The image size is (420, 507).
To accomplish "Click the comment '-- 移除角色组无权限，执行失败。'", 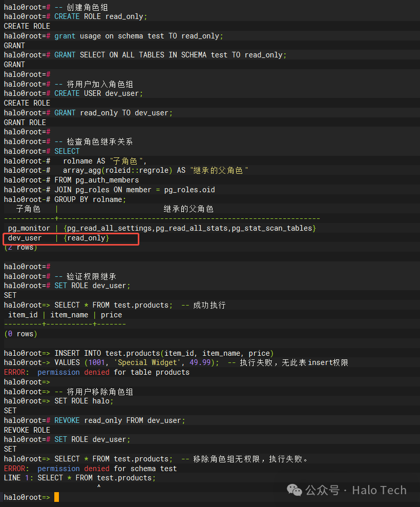I will pyautogui.click(x=245, y=459).
